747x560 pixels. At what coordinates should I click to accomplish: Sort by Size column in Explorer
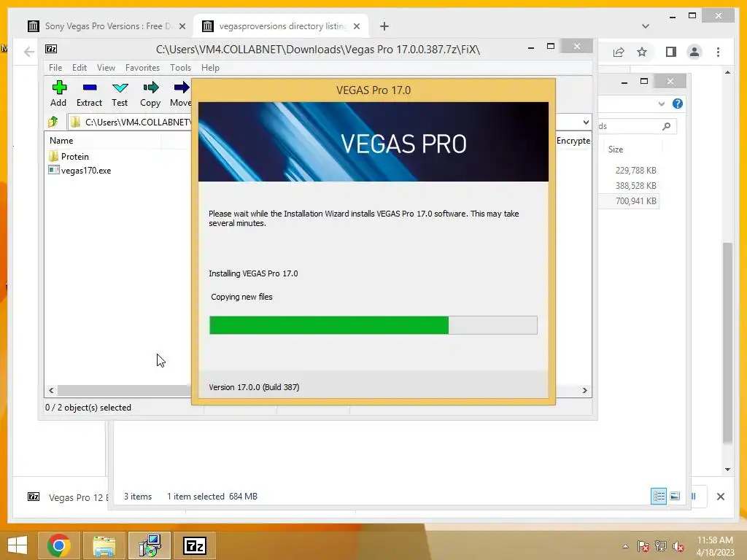pos(616,149)
